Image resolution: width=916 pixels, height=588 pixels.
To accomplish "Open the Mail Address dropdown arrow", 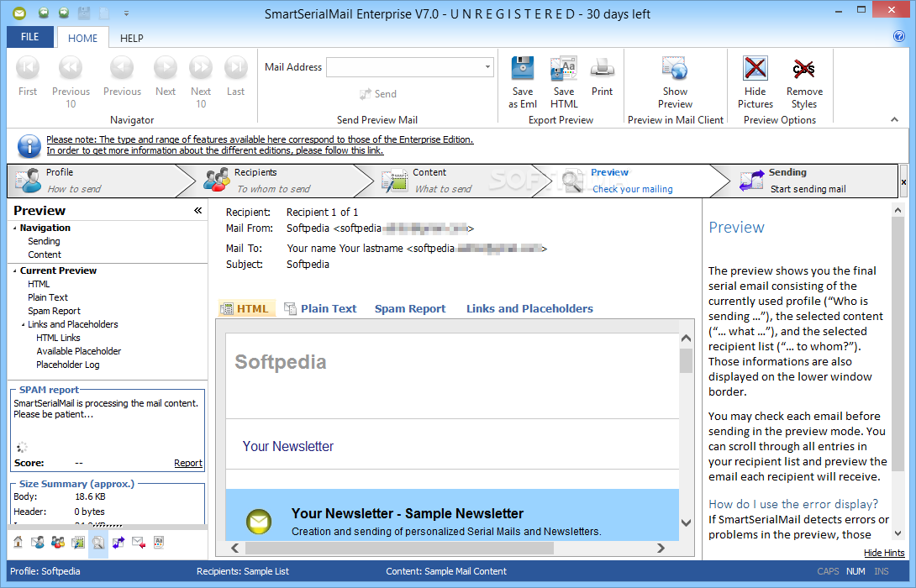I will [487, 67].
